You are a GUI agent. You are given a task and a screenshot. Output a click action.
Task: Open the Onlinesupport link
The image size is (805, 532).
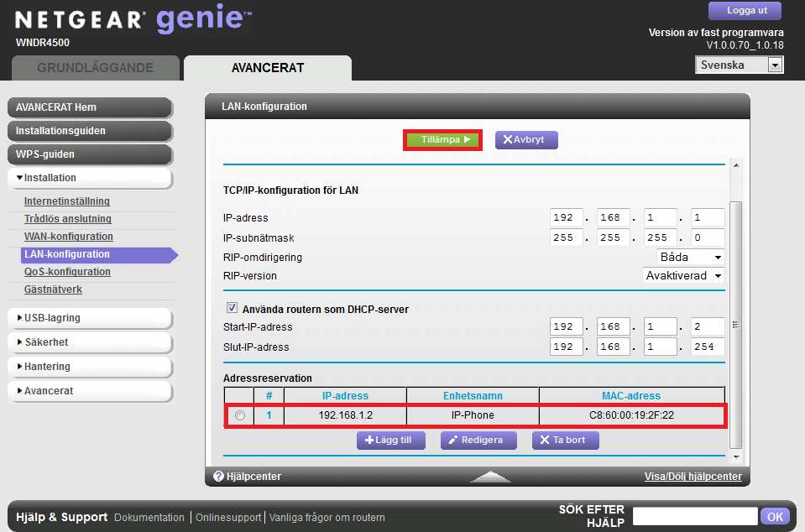(x=228, y=517)
